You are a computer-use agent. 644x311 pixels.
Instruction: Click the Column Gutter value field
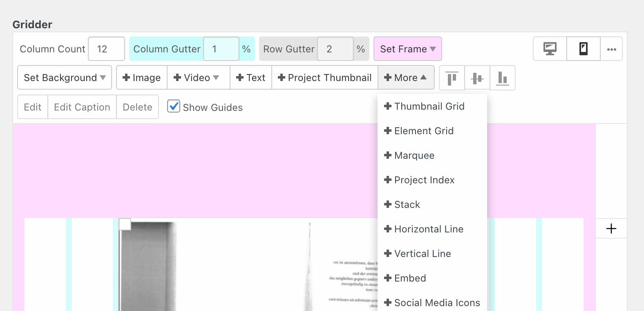(221, 49)
